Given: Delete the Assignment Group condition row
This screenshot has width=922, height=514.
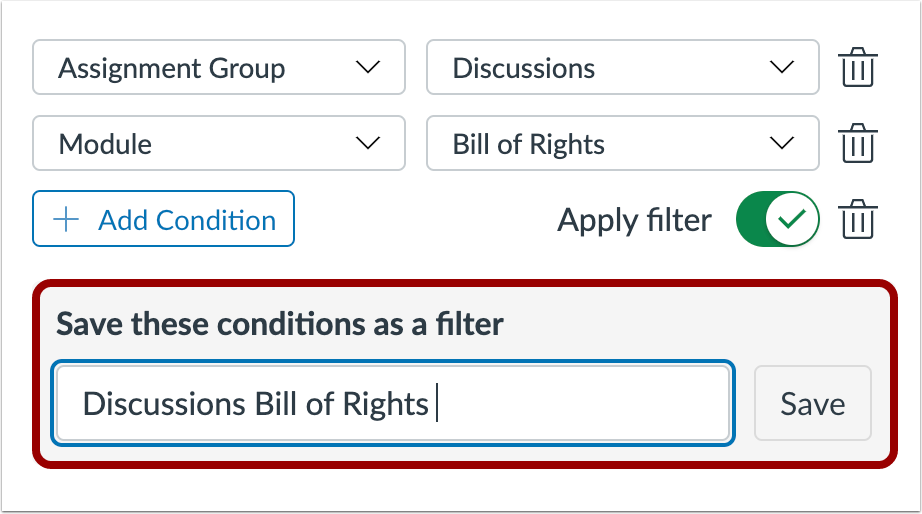Looking at the screenshot, I should (x=858, y=68).
